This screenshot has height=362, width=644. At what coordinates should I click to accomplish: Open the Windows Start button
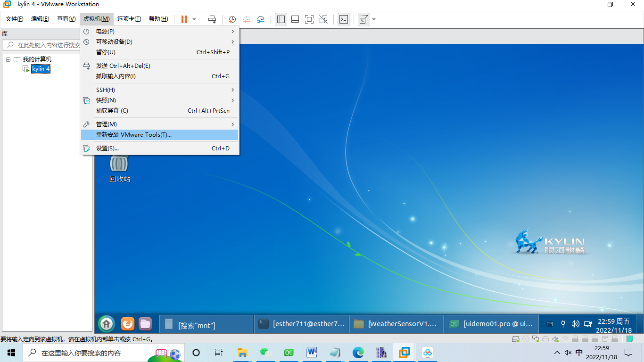[11, 353]
